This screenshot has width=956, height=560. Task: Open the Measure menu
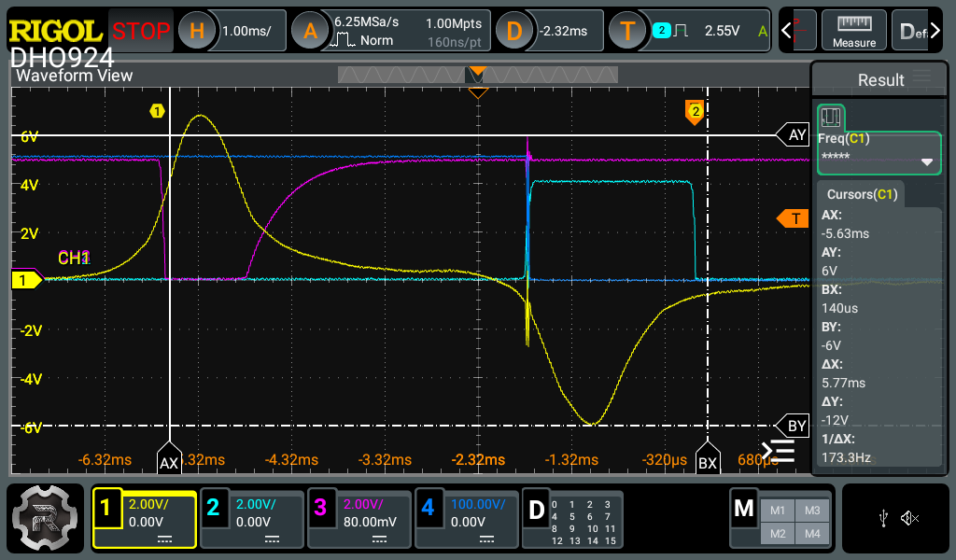pyautogui.click(x=854, y=31)
